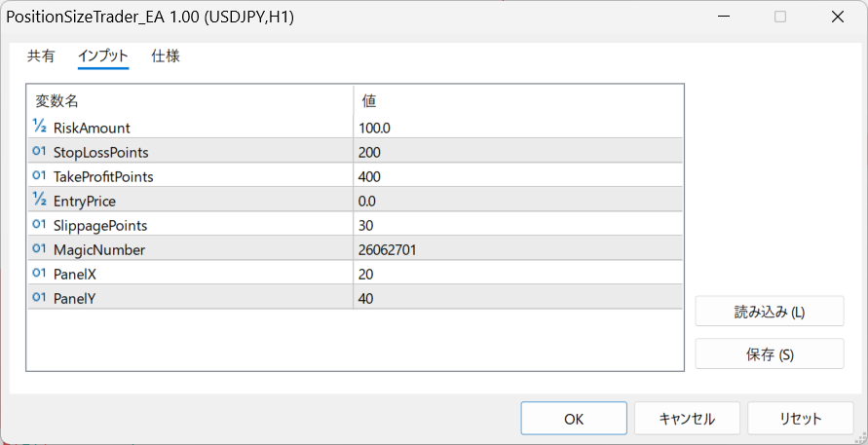Viewport: 868px width, 445px height.
Task: Open the 仕様 tab
Action: 166,56
